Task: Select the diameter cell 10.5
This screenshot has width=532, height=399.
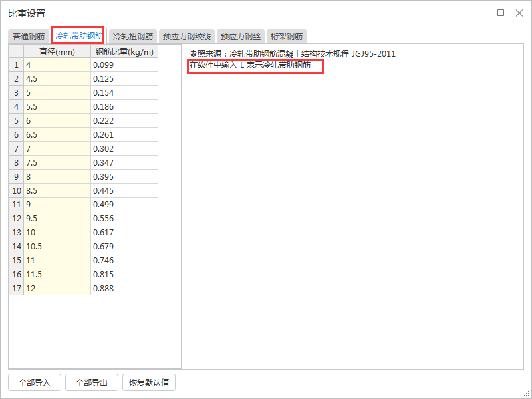Action: coord(57,246)
